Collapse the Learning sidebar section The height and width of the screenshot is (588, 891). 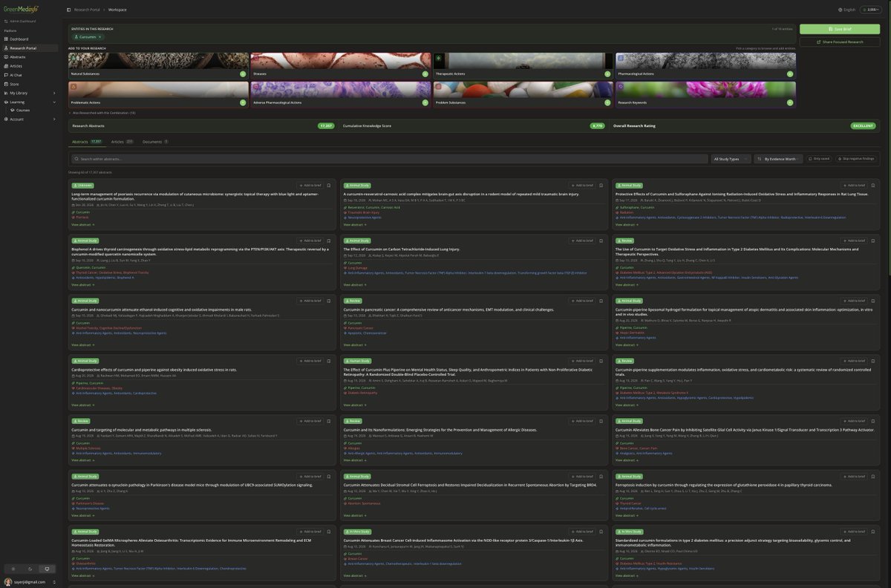tap(30, 102)
